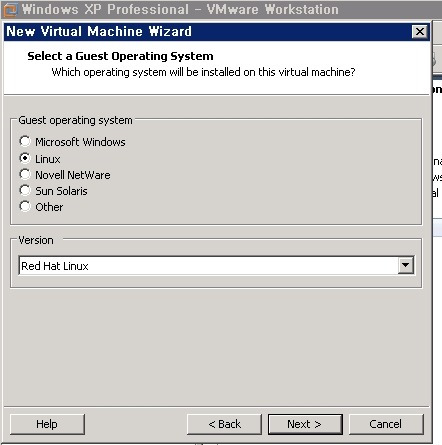Cancel the New Virtual Machine Wizard
Screen dimensions: 442x445
tap(386, 424)
